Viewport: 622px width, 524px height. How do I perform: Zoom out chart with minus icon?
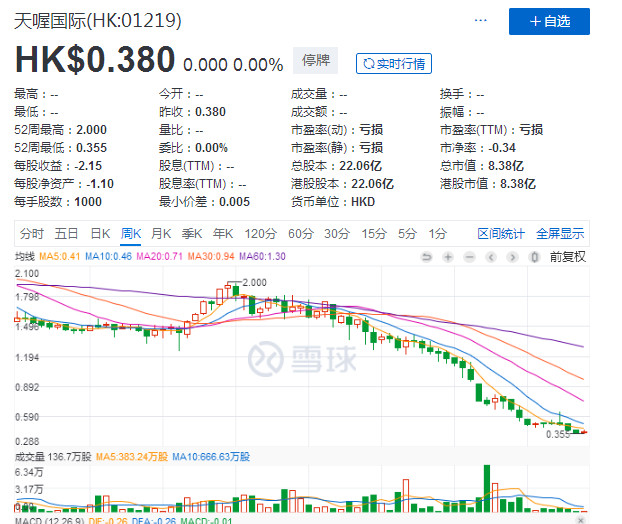pyautogui.click(x=469, y=257)
